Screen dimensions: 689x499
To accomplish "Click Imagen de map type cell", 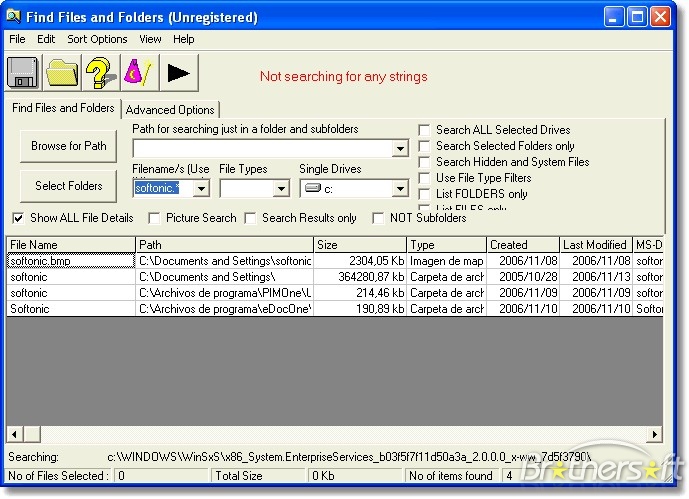I will [x=446, y=261].
